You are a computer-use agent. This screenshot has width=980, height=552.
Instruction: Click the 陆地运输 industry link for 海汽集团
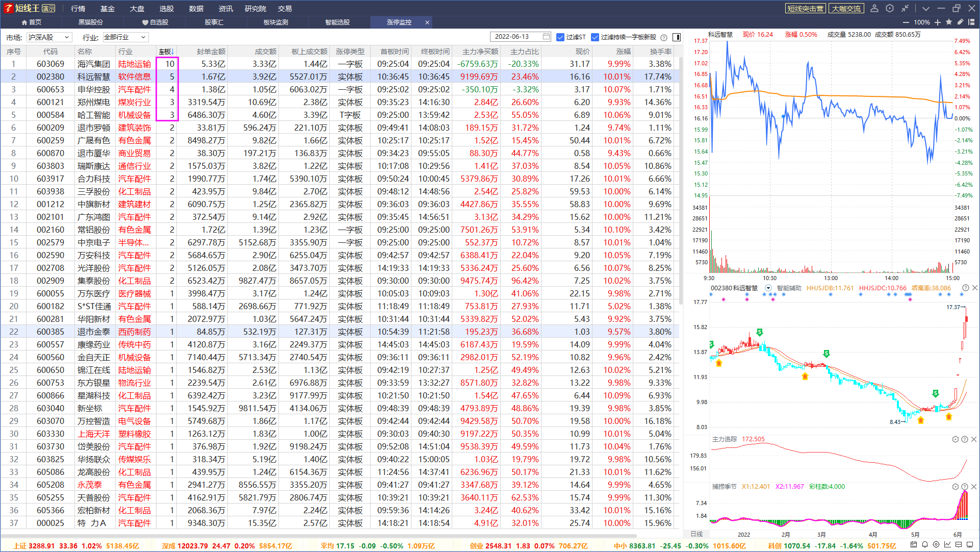tap(135, 64)
